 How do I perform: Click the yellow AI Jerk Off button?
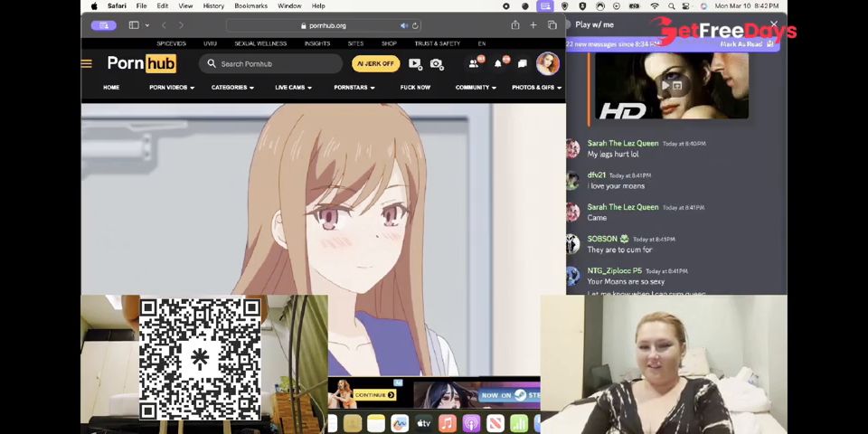pos(375,63)
